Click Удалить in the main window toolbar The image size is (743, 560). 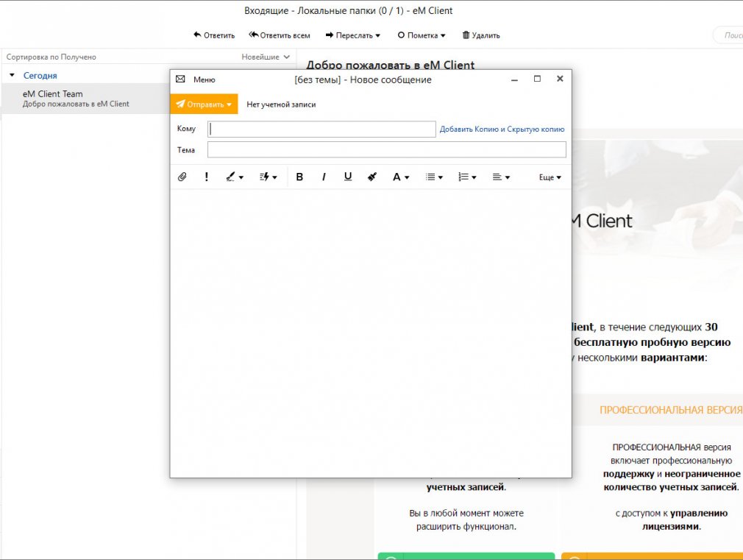(x=481, y=35)
